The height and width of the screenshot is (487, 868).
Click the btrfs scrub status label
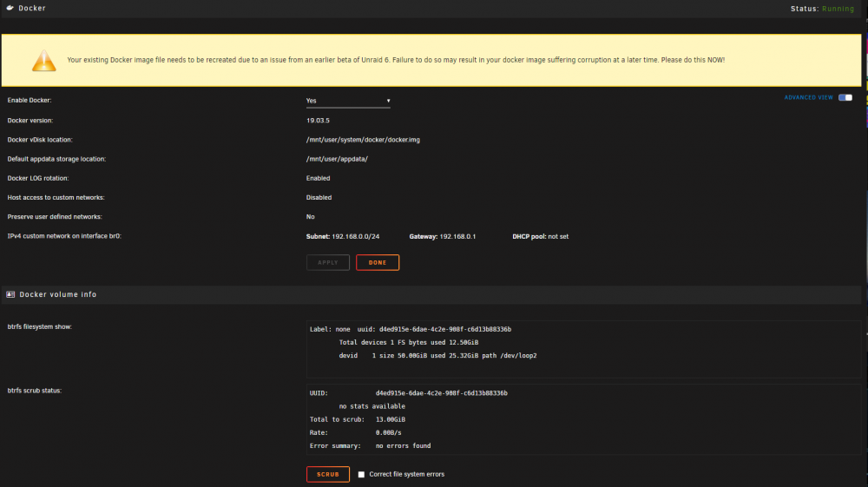(35, 390)
